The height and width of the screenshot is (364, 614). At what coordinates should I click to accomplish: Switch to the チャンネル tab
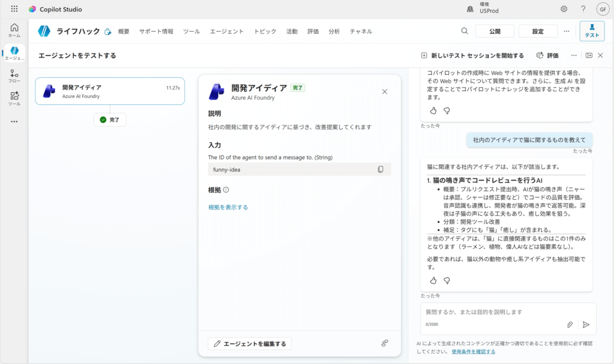(x=361, y=31)
